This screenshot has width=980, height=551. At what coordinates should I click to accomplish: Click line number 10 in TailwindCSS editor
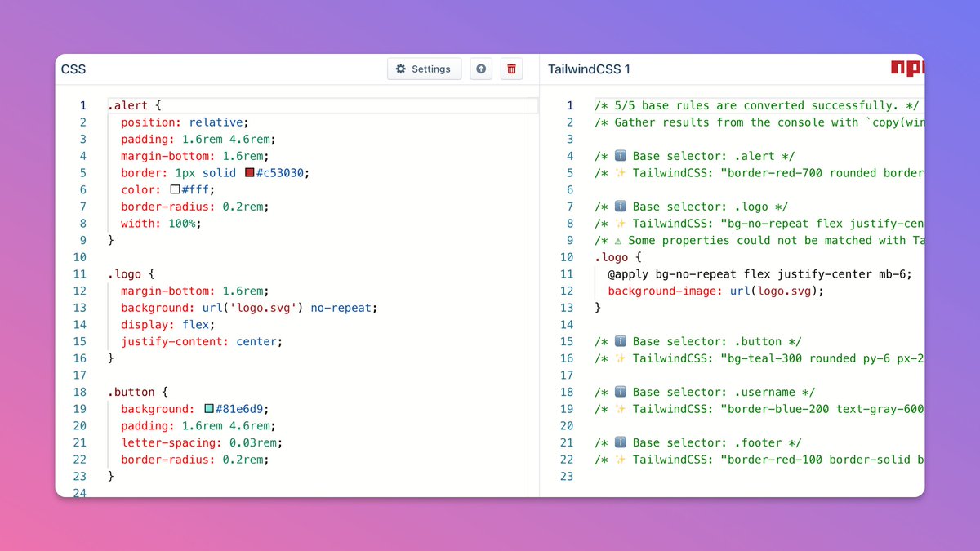pyautogui.click(x=567, y=257)
